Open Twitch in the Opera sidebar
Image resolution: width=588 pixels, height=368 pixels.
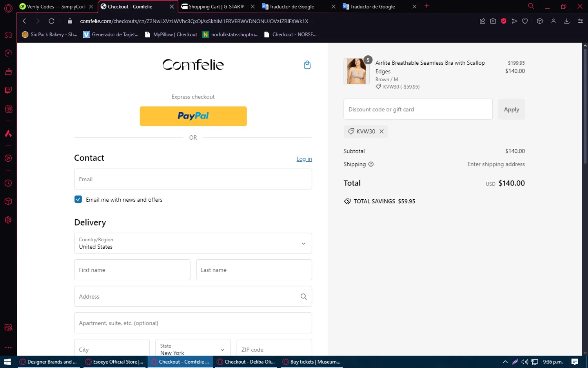pos(8,90)
